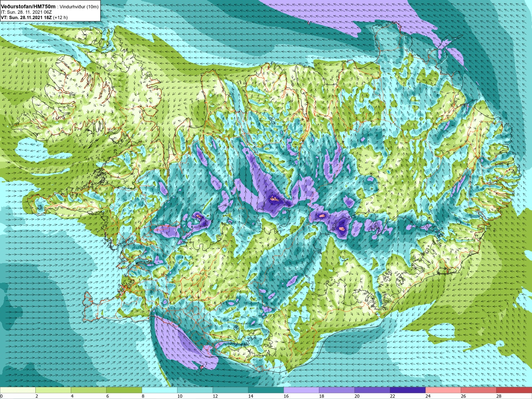Click the '24' legend scale value

click(x=428, y=396)
